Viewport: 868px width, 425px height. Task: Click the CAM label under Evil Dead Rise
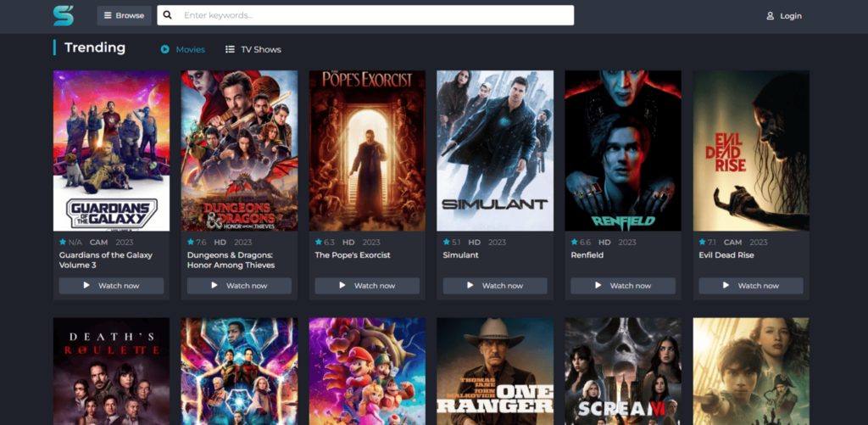click(x=732, y=242)
